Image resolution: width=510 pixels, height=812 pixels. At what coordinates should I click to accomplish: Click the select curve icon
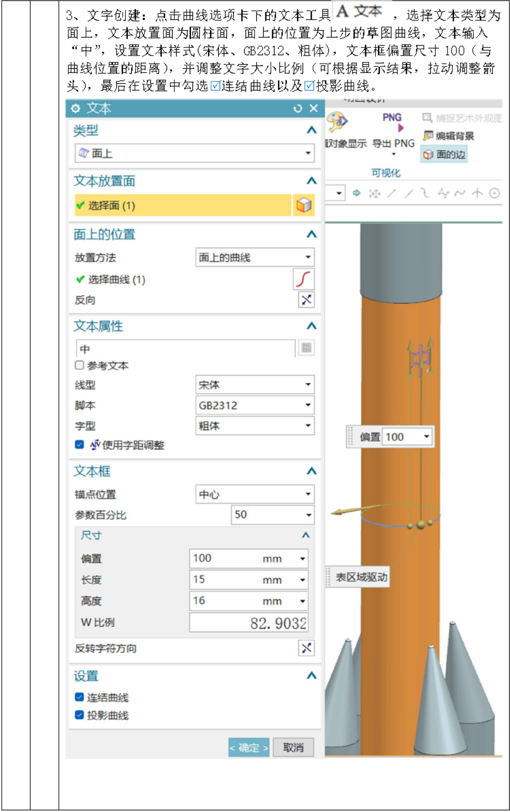(303, 279)
